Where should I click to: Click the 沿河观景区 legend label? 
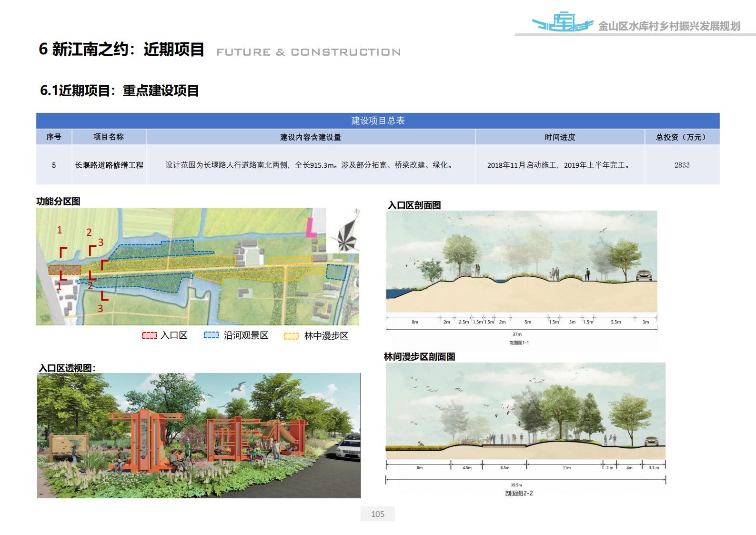tap(246, 335)
